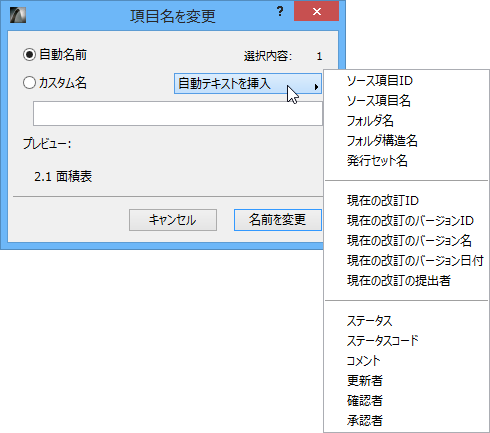Click the キャンセル button
The width and height of the screenshot is (490, 433).
(x=173, y=220)
